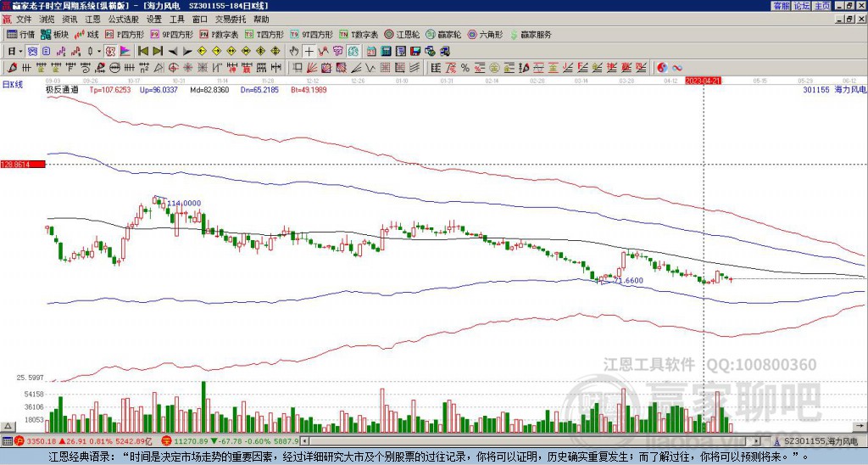Open the 六角形 hexagon tool
Image resolution: width=868 pixels, height=465 pixels.
(x=486, y=34)
